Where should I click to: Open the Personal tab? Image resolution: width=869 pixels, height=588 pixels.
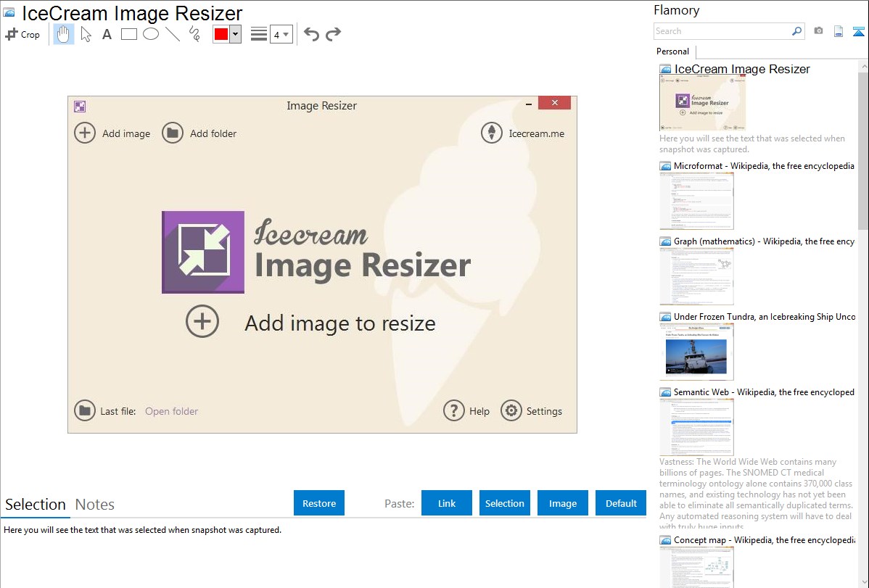click(x=673, y=51)
